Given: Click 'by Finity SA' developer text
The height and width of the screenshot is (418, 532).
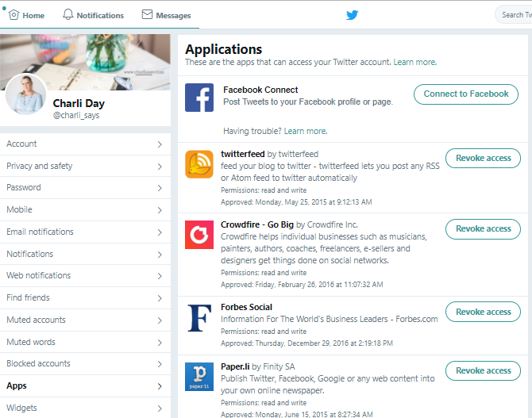Looking at the screenshot, I should pyautogui.click(x=273, y=366).
